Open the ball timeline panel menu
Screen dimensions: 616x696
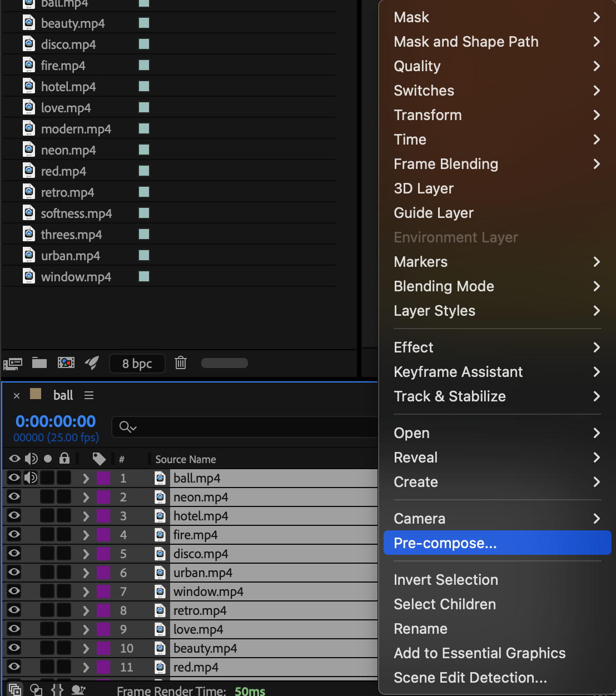pyautogui.click(x=89, y=395)
